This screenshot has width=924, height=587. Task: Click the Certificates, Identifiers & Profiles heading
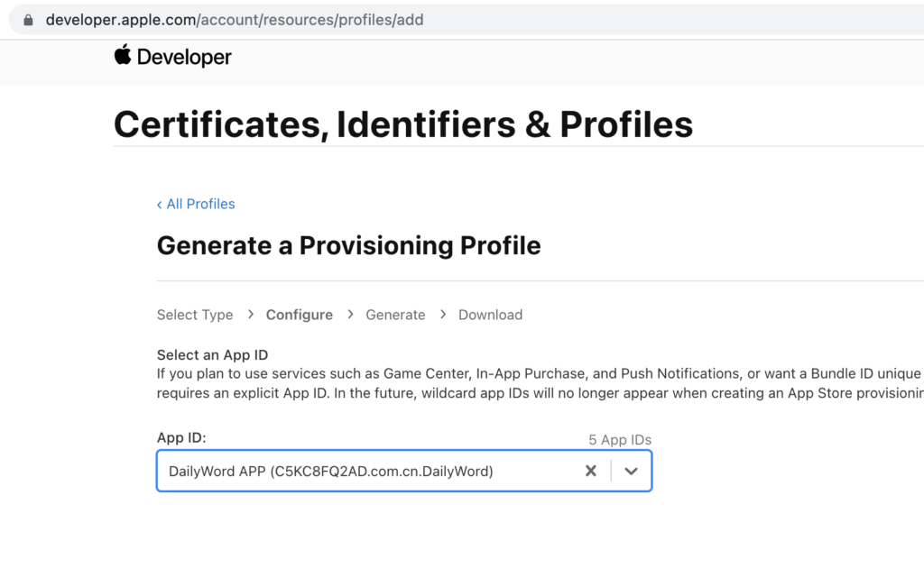point(403,124)
